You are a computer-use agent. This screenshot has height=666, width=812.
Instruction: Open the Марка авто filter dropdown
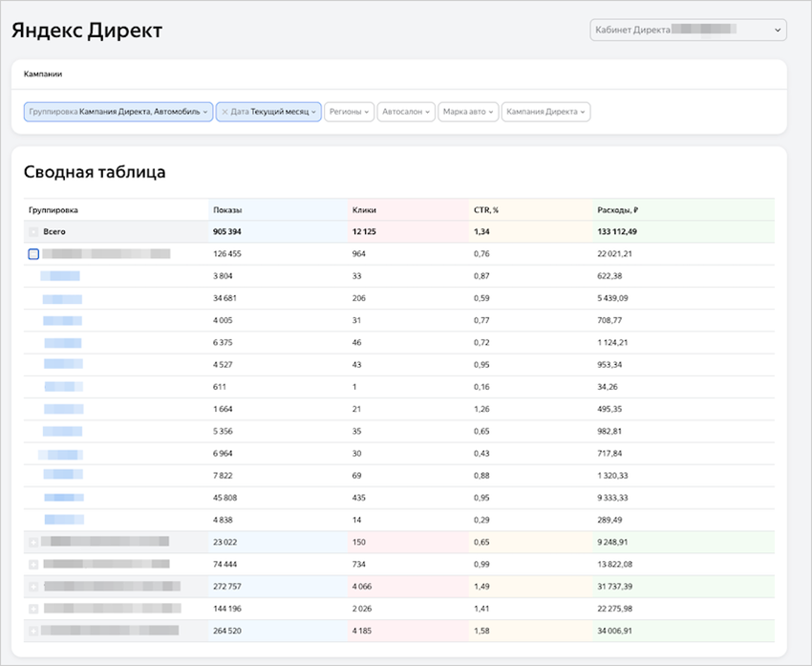point(468,112)
